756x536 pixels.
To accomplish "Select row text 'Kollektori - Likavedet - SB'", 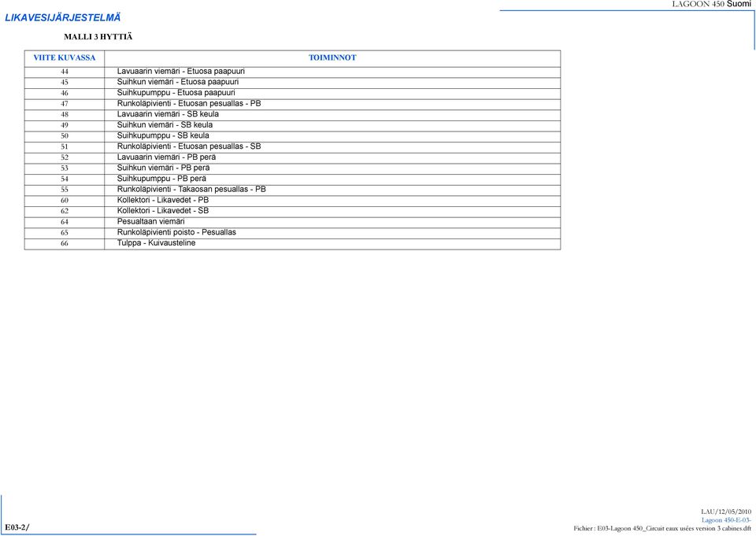I will (x=163, y=211).
